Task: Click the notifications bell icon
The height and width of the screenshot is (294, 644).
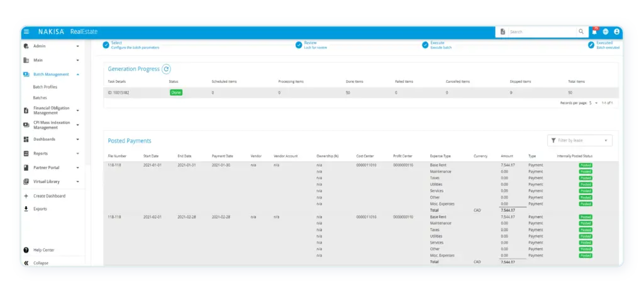Action: (x=594, y=31)
